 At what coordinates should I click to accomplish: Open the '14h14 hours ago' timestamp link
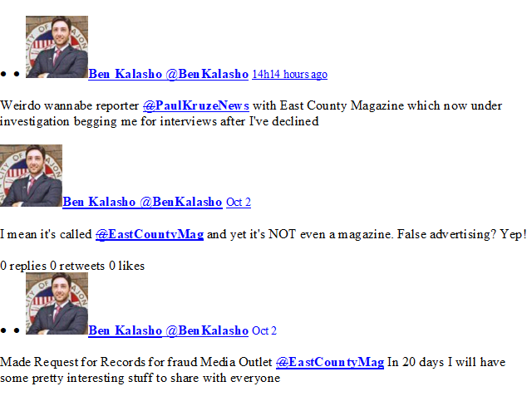290,74
